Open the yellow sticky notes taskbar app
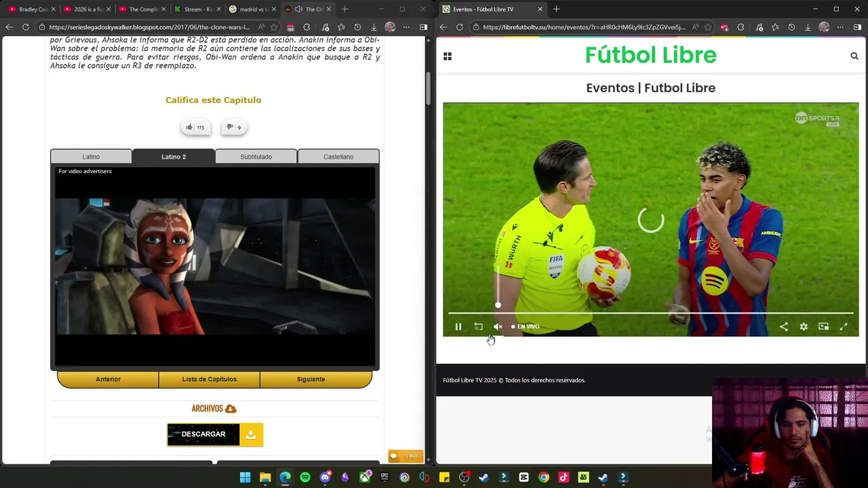 click(x=444, y=477)
